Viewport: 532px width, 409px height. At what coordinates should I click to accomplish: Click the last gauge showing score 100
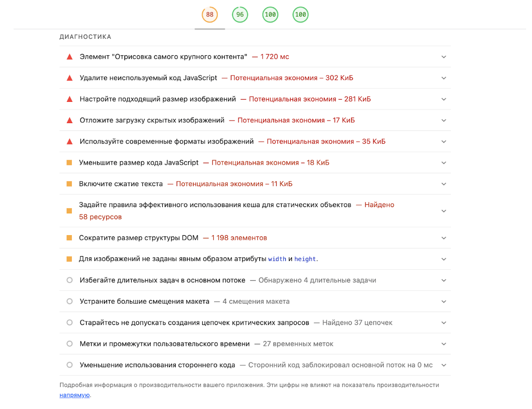tap(300, 14)
